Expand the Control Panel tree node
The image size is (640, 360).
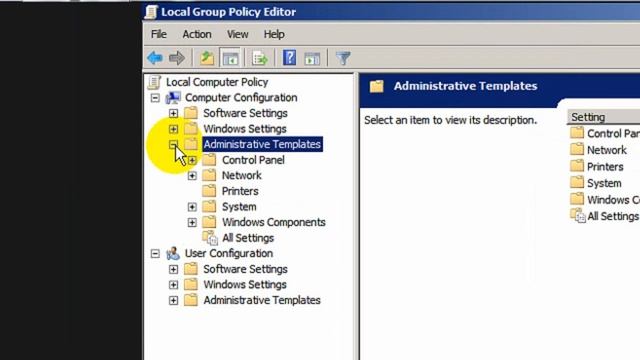point(192,160)
